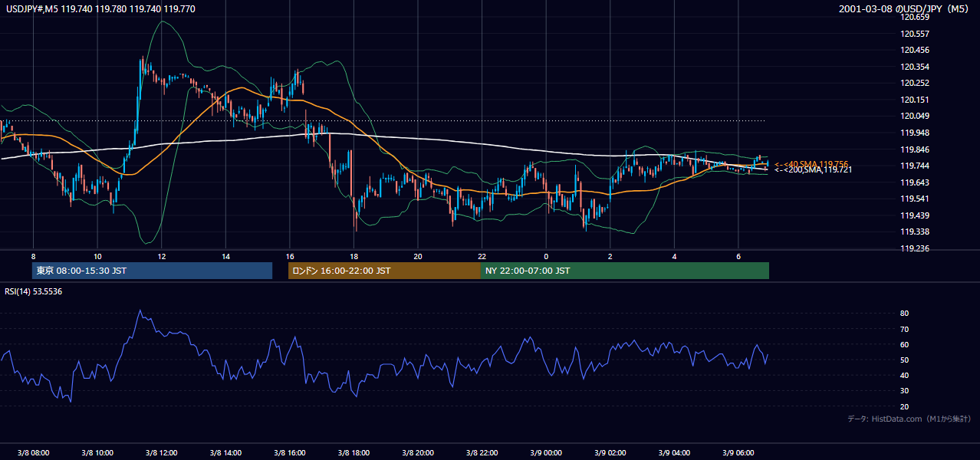Click the 3/8 10:00 date label

(x=97, y=453)
